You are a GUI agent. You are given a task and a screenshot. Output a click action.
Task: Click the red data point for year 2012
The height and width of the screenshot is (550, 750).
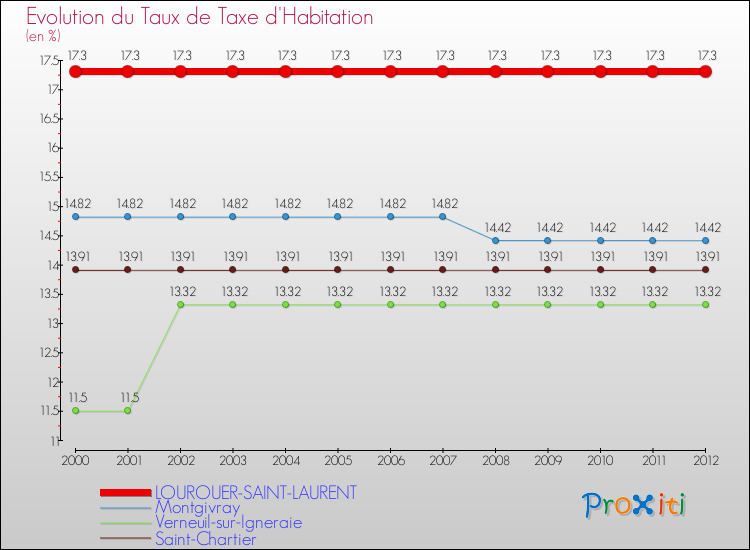pyautogui.click(x=706, y=72)
